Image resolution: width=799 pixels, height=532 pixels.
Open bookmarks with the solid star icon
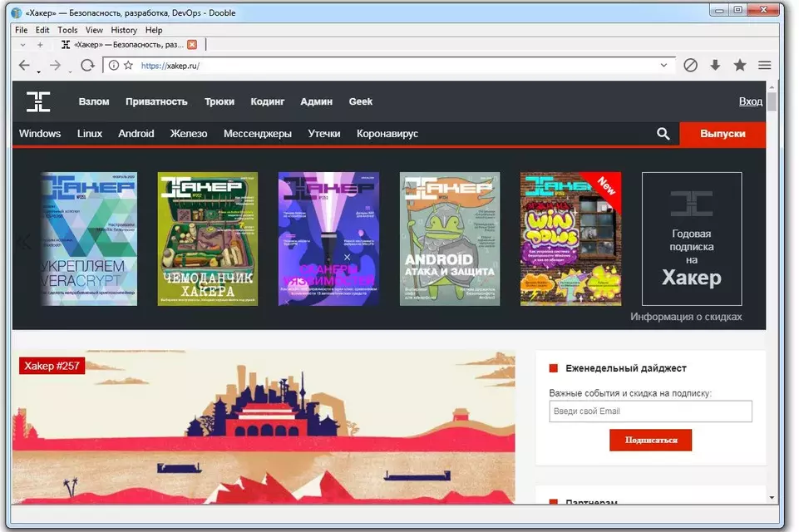coord(740,65)
